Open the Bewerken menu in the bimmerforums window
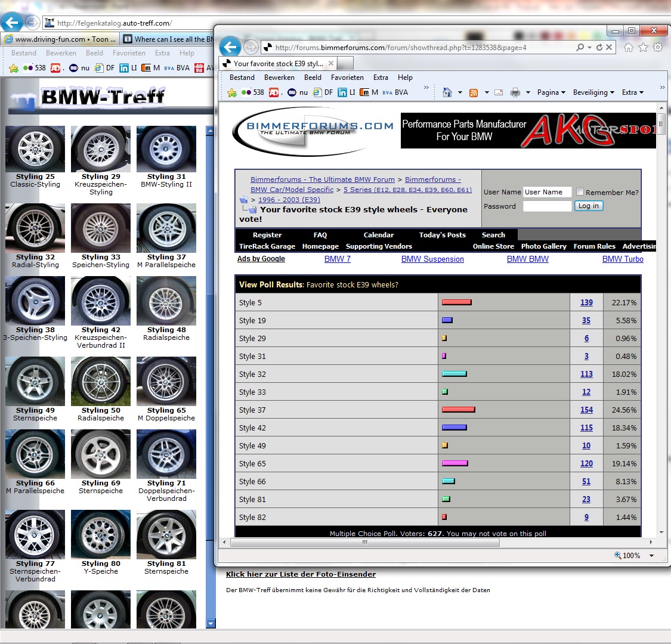This screenshot has width=671, height=644. [279, 78]
